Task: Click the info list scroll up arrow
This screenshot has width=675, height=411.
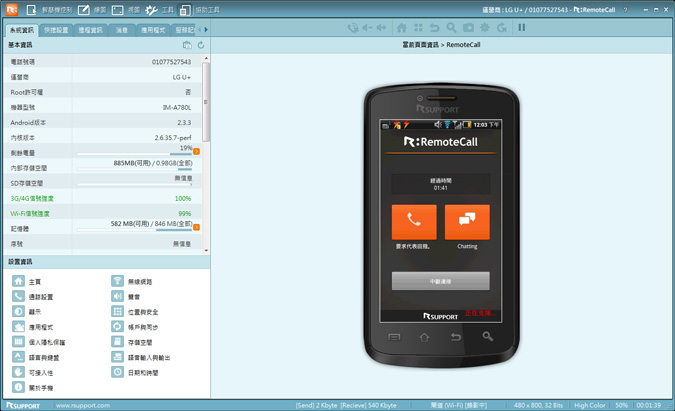Action: point(206,58)
